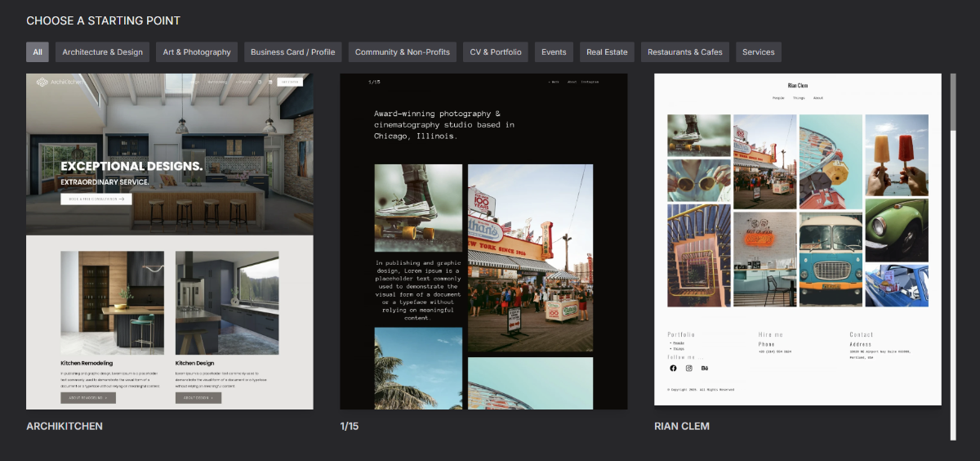Image resolution: width=980 pixels, height=461 pixels.
Task: Select the All category filter
Action: pos(38,52)
